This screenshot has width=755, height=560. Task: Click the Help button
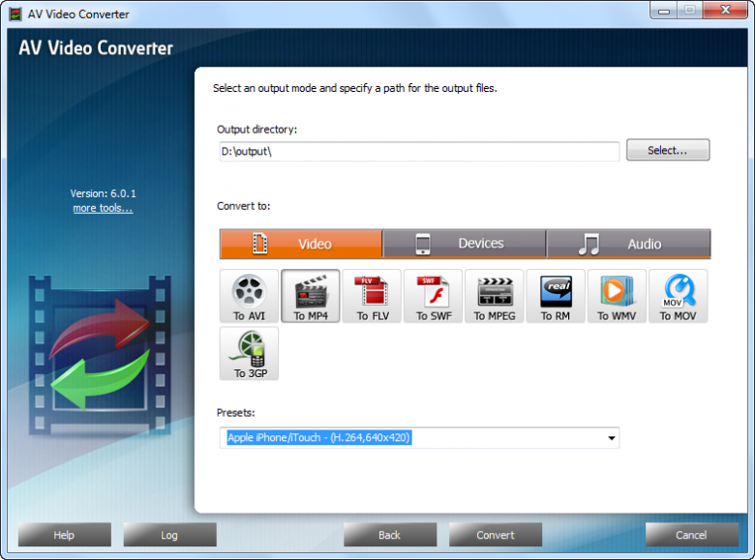click(64, 535)
